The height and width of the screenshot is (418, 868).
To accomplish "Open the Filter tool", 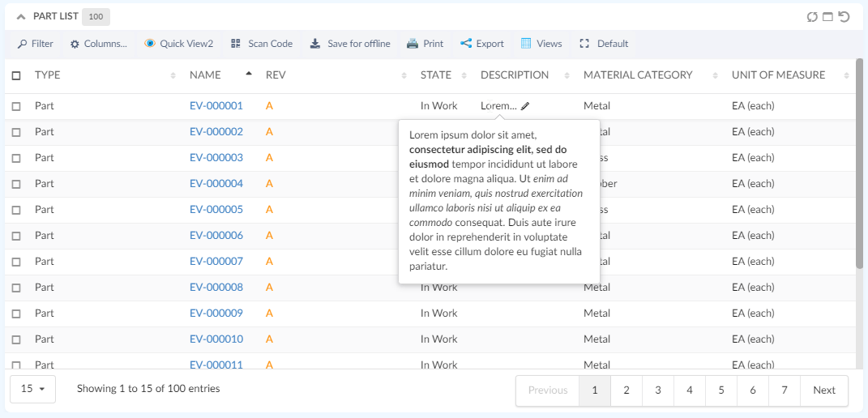I will pos(35,44).
